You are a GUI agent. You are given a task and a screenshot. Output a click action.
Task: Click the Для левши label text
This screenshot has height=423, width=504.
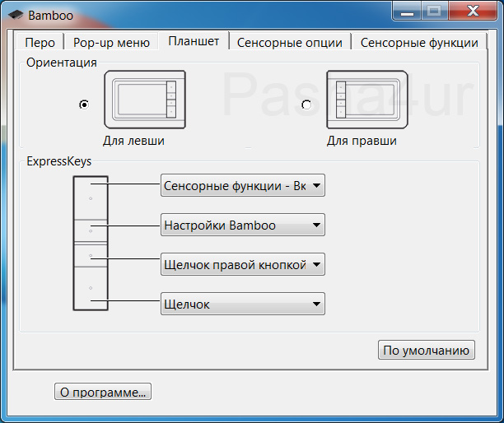[133, 141]
